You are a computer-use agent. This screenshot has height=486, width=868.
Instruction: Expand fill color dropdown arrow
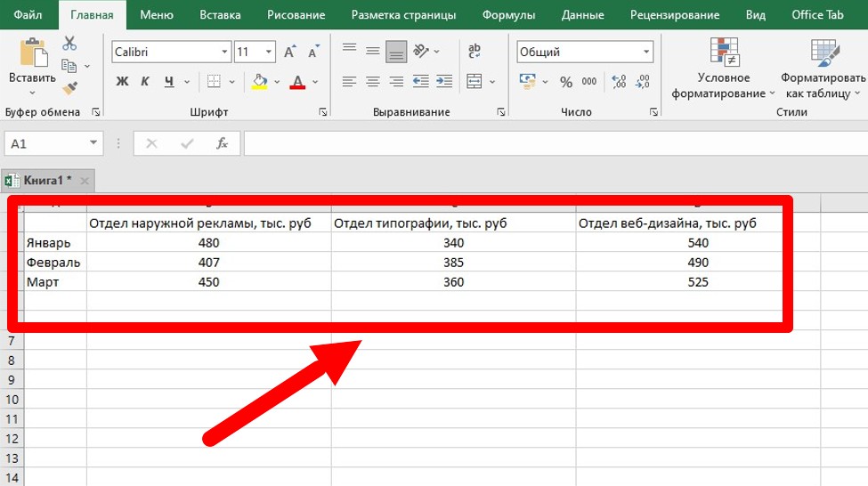[x=277, y=82]
